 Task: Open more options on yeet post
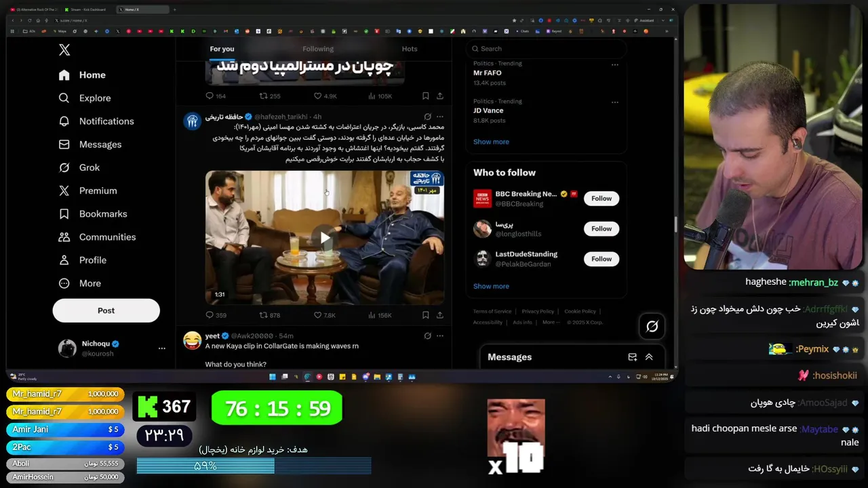point(440,335)
